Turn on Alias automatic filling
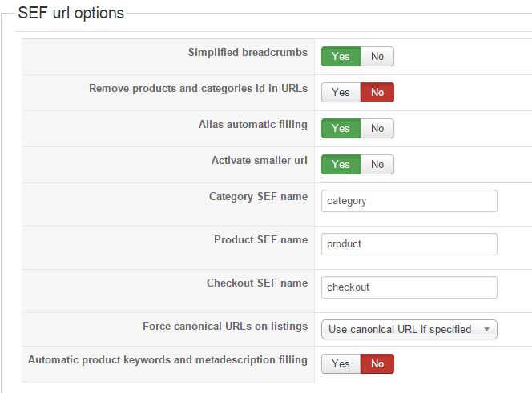 pyautogui.click(x=341, y=129)
